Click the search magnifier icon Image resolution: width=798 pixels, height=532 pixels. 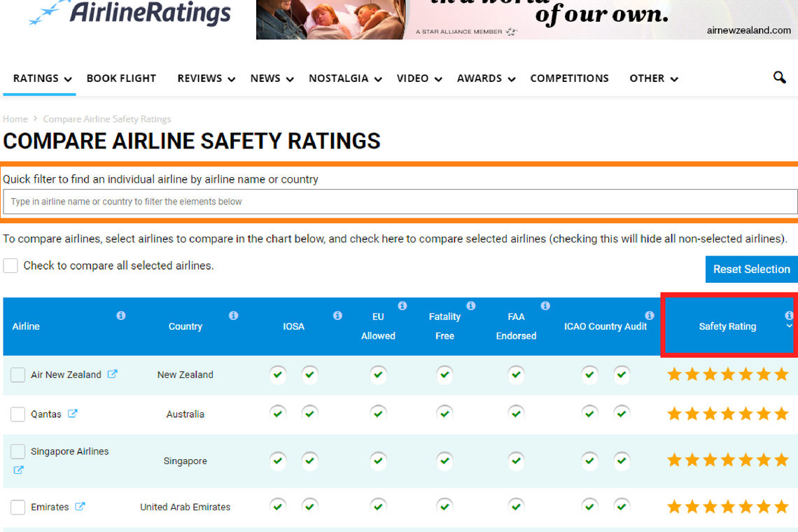[779, 78]
